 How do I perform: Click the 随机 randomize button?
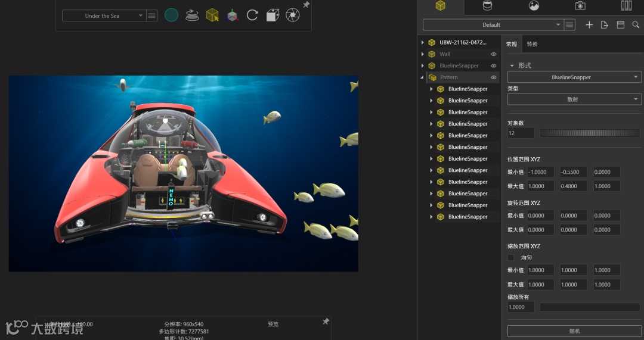pos(574,331)
